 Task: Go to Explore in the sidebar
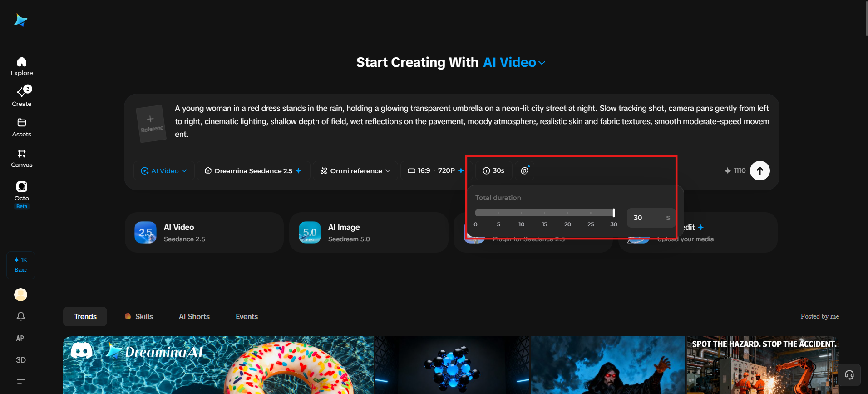click(22, 66)
